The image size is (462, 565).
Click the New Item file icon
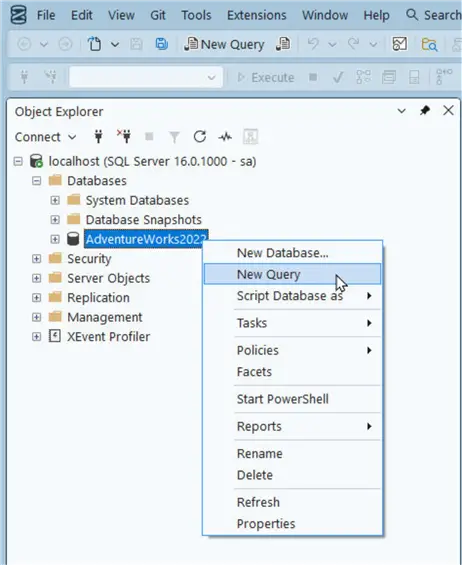click(94, 44)
